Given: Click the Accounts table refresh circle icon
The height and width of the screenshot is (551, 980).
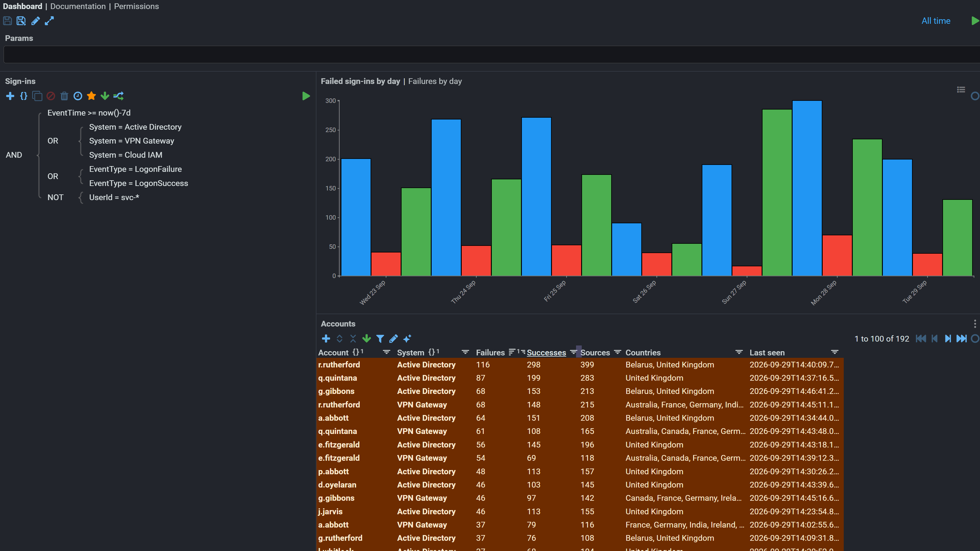Looking at the screenshot, I should coord(975,339).
